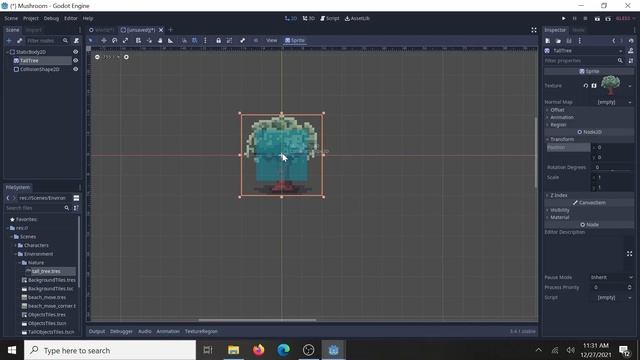
Task: Open the Sprite menu in canvas toolbar
Action: [x=295, y=40]
